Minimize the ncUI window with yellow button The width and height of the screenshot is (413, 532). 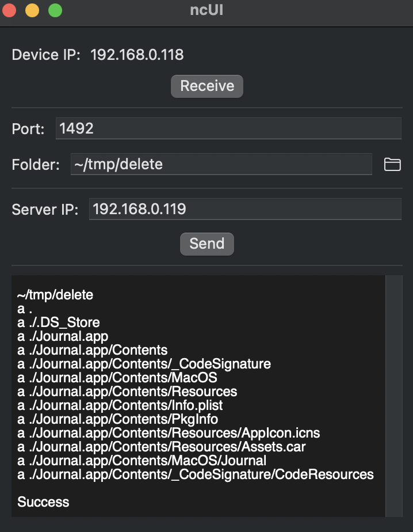pyautogui.click(x=32, y=10)
